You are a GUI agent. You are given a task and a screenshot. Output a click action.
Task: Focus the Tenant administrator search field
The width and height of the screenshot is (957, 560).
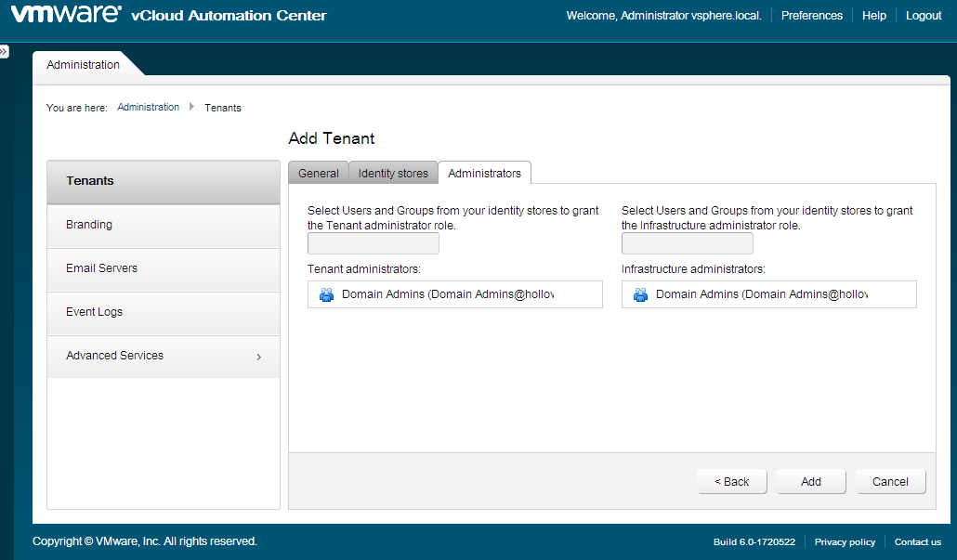coord(373,244)
